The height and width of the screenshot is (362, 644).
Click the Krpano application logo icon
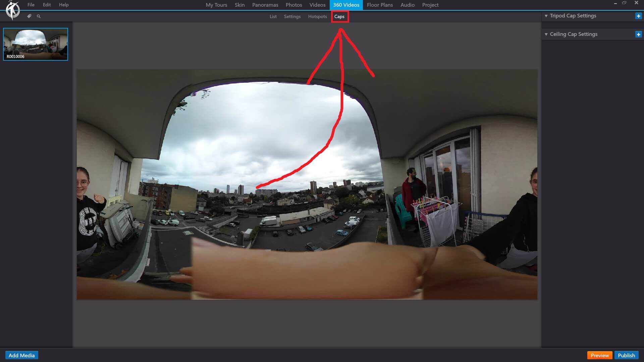pos(12,10)
